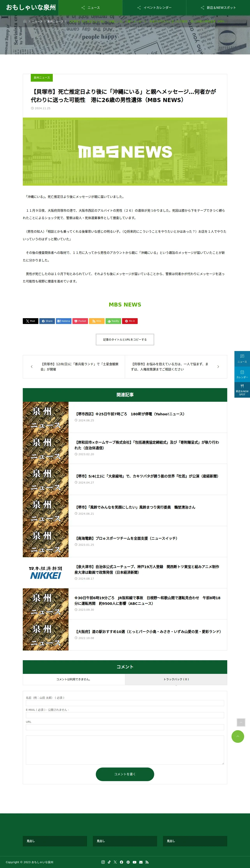Follow the green MBS NEWS source link
Viewport: 250px width, 868px height.
[125, 305]
